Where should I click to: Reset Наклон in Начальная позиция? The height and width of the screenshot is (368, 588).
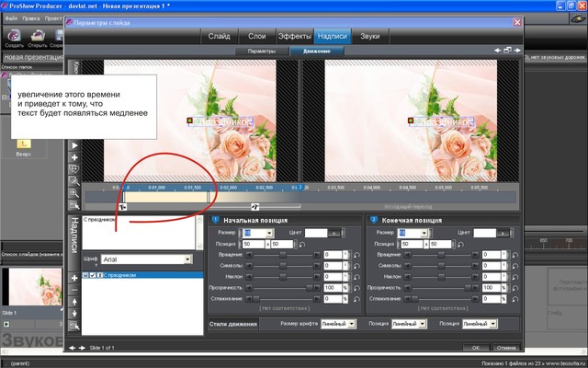tap(356, 277)
